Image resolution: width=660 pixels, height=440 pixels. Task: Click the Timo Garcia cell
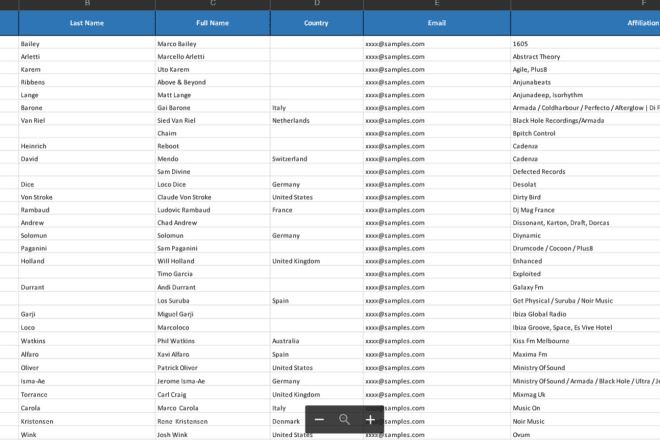[x=213, y=274]
